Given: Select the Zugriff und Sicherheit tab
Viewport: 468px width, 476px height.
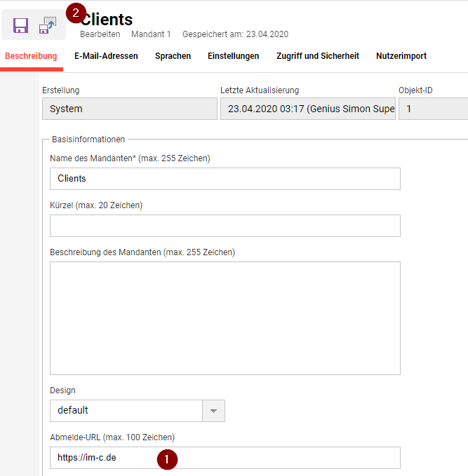Looking at the screenshot, I should pyautogui.click(x=317, y=56).
